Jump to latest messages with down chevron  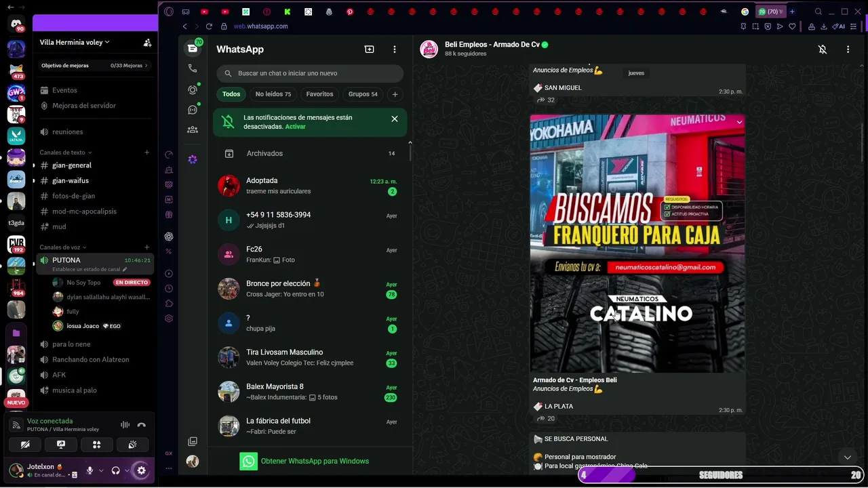[847, 457]
